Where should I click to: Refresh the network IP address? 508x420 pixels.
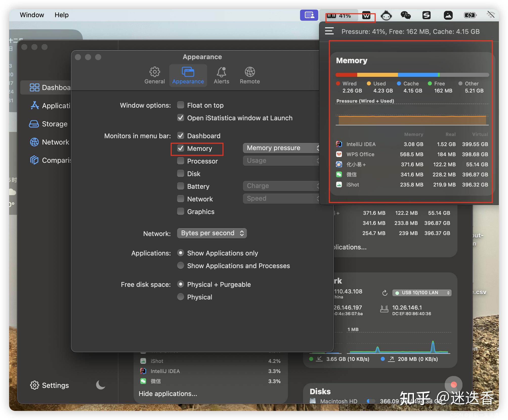click(x=385, y=293)
